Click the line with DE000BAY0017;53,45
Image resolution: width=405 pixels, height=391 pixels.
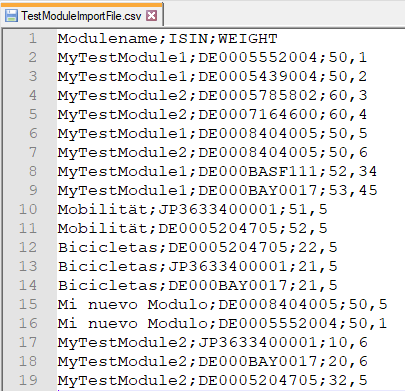click(217, 191)
